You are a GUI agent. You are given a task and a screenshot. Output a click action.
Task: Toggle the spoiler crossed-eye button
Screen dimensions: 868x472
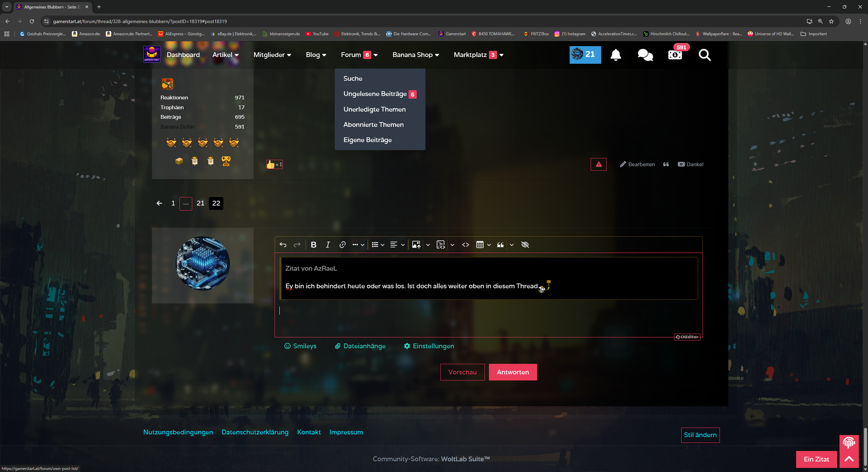525,245
